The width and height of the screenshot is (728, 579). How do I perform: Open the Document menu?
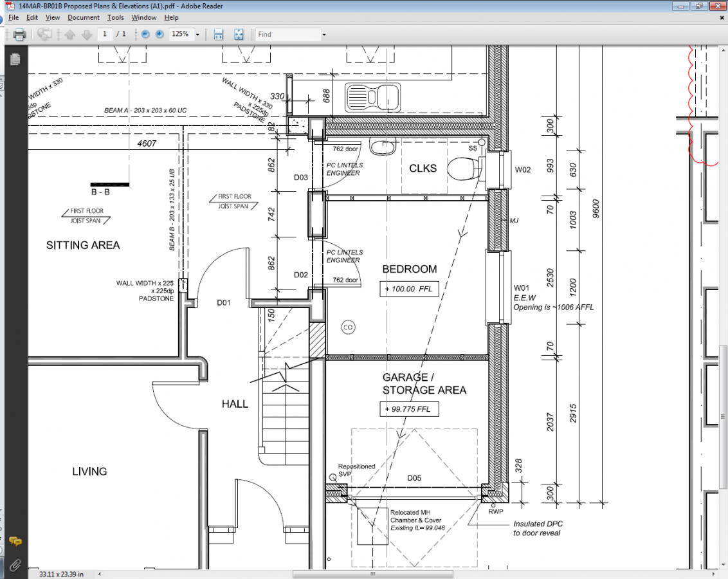[84, 17]
